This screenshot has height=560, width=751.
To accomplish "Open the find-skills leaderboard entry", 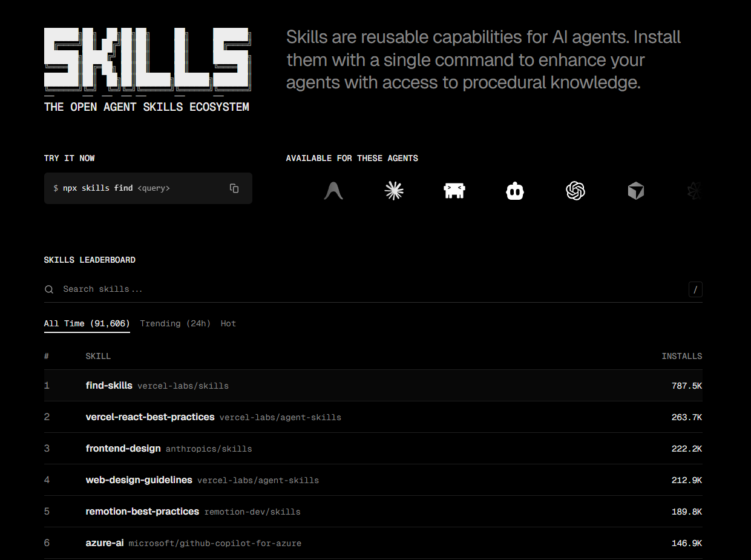I will coord(110,386).
